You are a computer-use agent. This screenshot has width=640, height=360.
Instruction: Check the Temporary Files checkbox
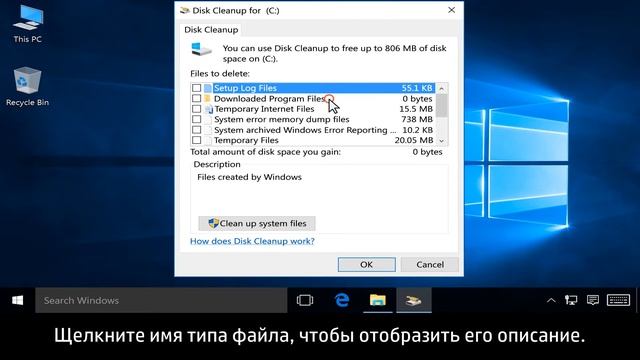pos(196,140)
